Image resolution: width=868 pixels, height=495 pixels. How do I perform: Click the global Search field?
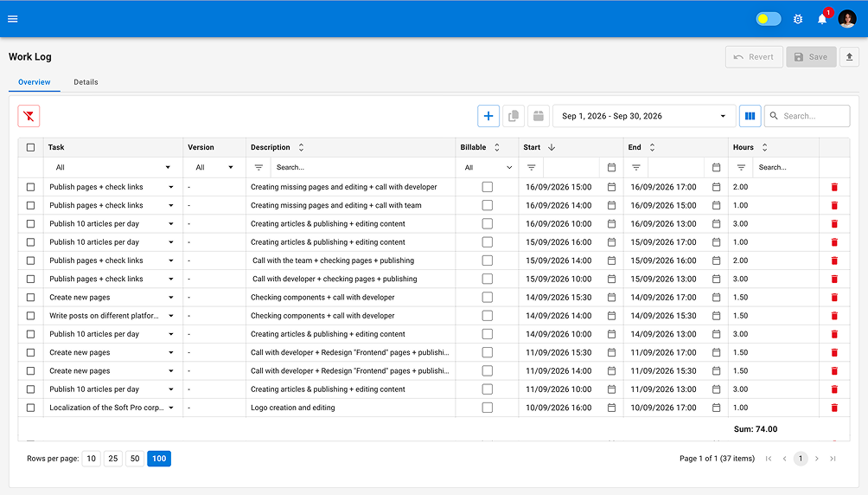[x=807, y=116]
